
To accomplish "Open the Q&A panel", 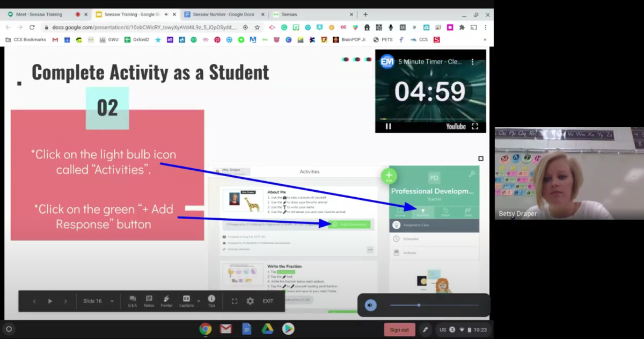I will click(133, 301).
